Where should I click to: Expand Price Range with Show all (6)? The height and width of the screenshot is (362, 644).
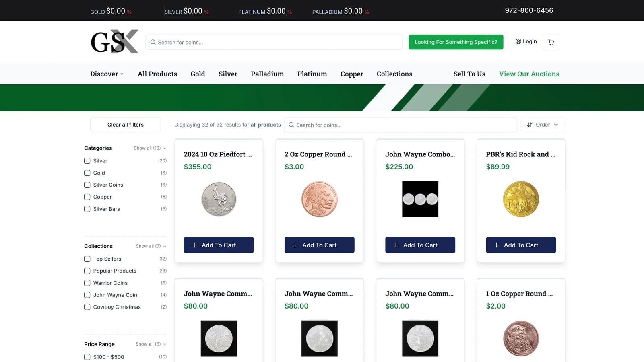click(x=151, y=344)
